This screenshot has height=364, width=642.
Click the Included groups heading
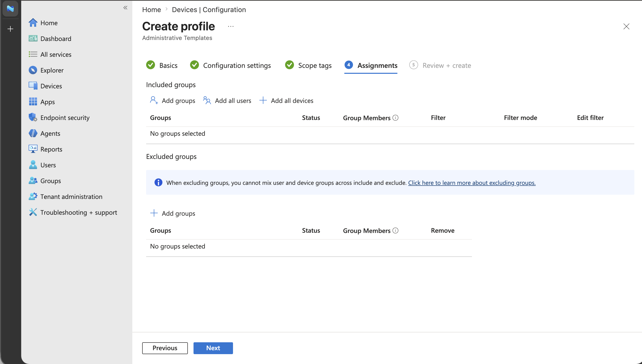(x=171, y=85)
